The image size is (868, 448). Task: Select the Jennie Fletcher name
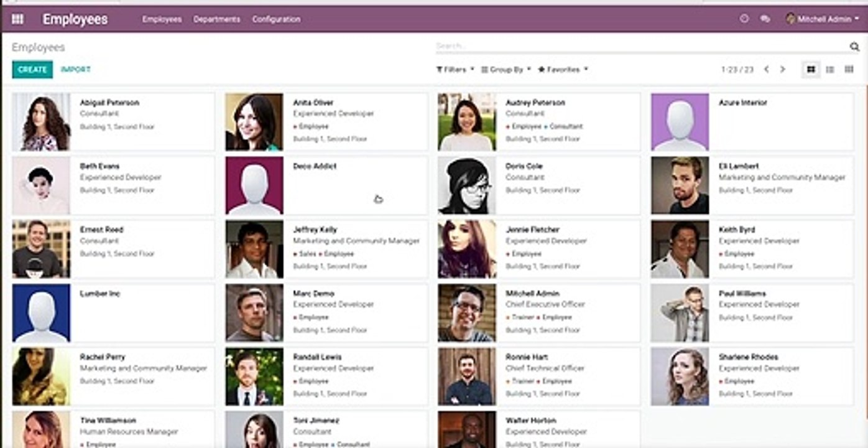tap(532, 230)
